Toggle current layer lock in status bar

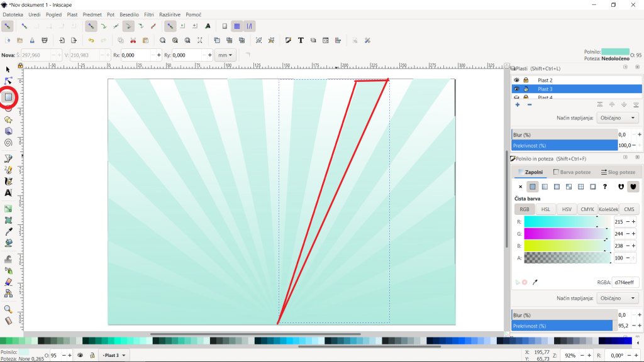click(92, 355)
